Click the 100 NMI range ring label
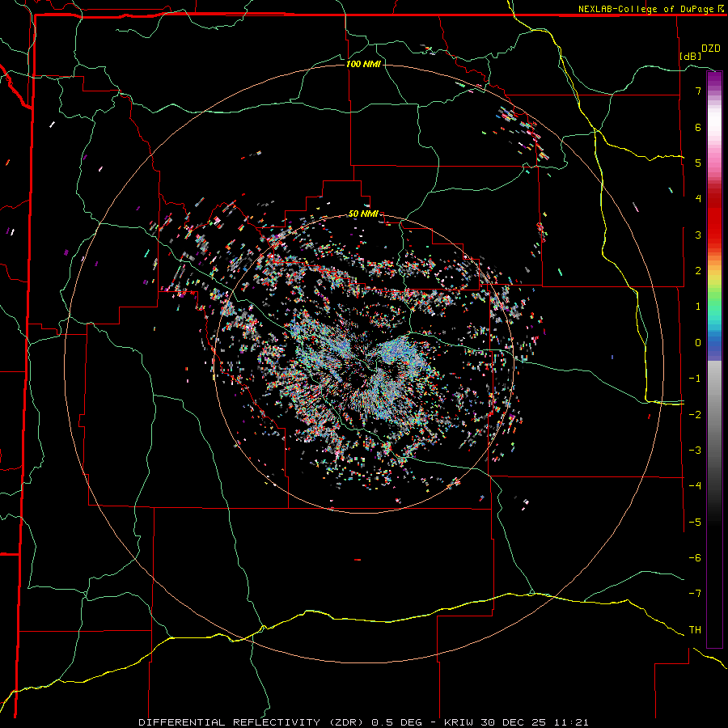The height and width of the screenshot is (728, 728). tap(363, 64)
